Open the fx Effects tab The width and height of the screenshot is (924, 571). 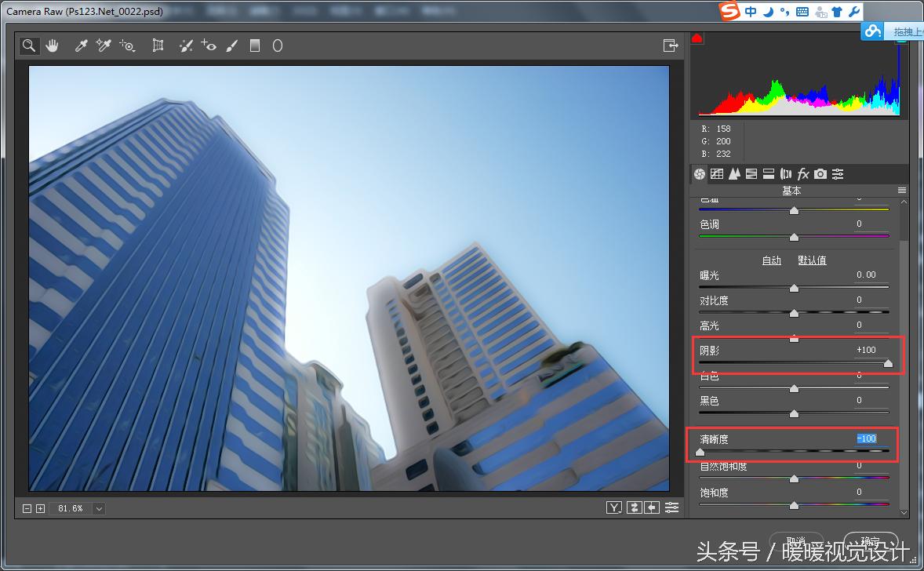pyautogui.click(x=803, y=174)
